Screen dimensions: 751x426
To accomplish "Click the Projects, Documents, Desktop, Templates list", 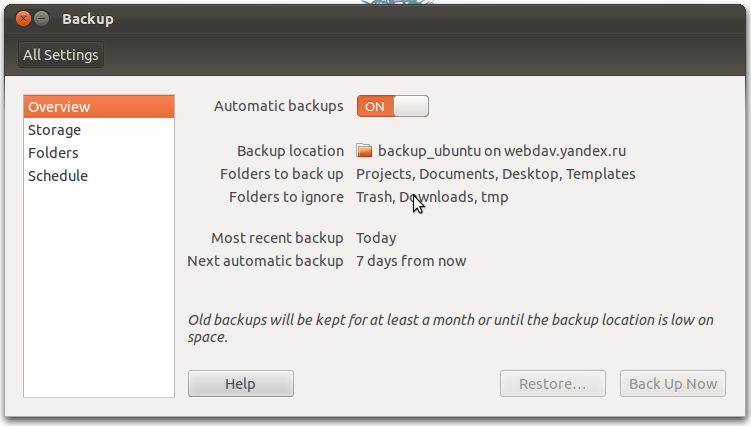I will click(495, 174).
